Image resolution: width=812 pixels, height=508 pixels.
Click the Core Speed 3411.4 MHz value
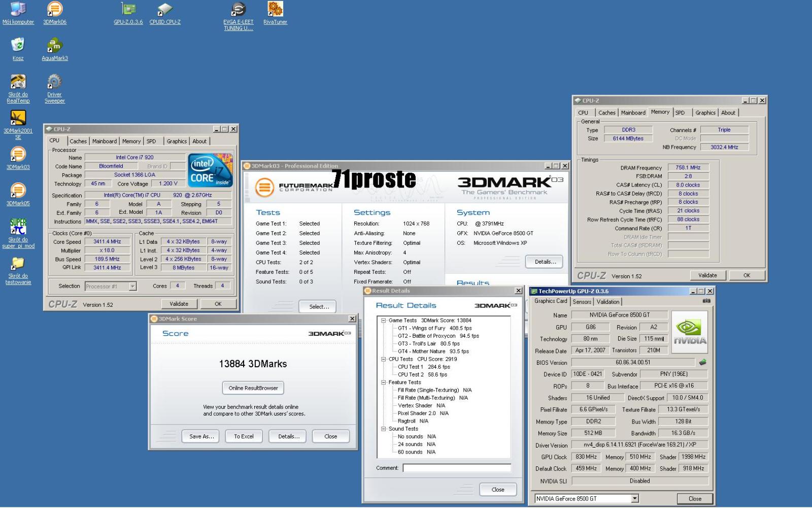point(107,242)
